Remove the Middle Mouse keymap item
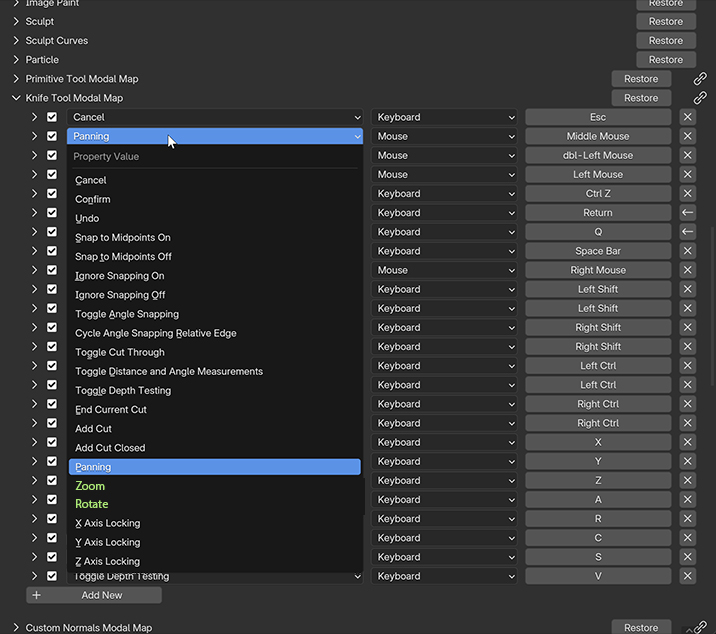 [x=687, y=137]
